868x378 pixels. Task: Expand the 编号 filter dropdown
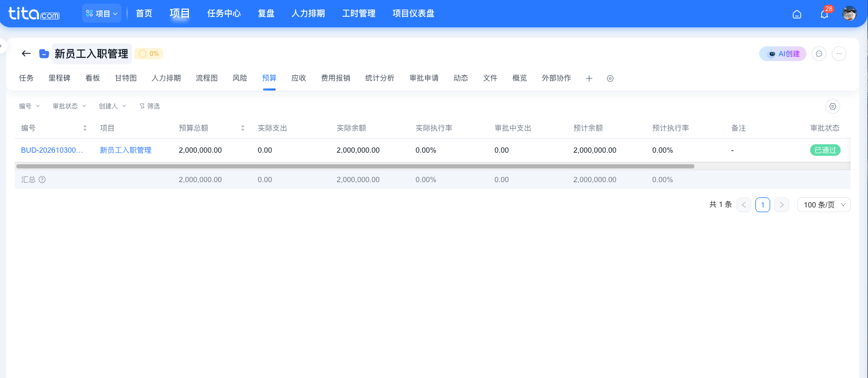tap(29, 106)
